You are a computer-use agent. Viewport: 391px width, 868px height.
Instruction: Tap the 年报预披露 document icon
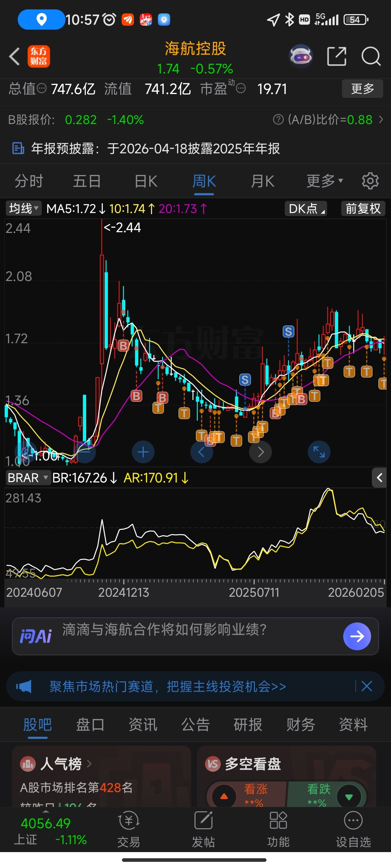pyautogui.click(x=18, y=148)
